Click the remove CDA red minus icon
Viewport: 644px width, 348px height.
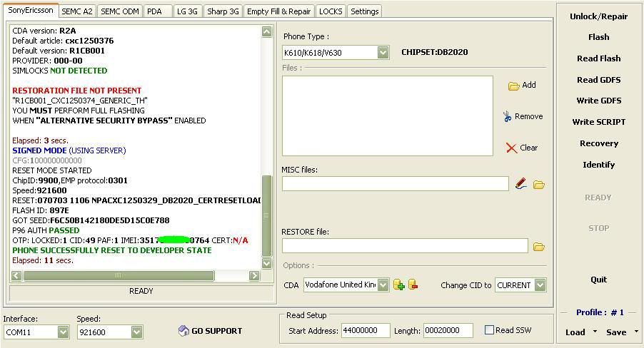click(413, 284)
